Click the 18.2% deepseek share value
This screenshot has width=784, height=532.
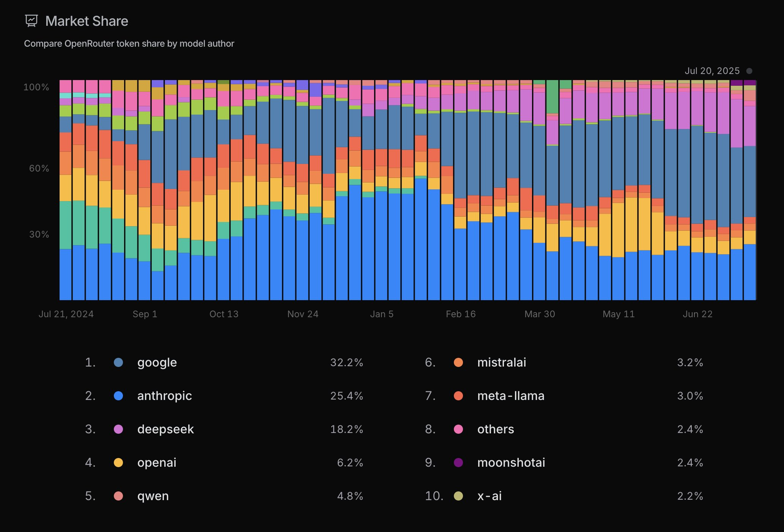(x=346, y=429)
